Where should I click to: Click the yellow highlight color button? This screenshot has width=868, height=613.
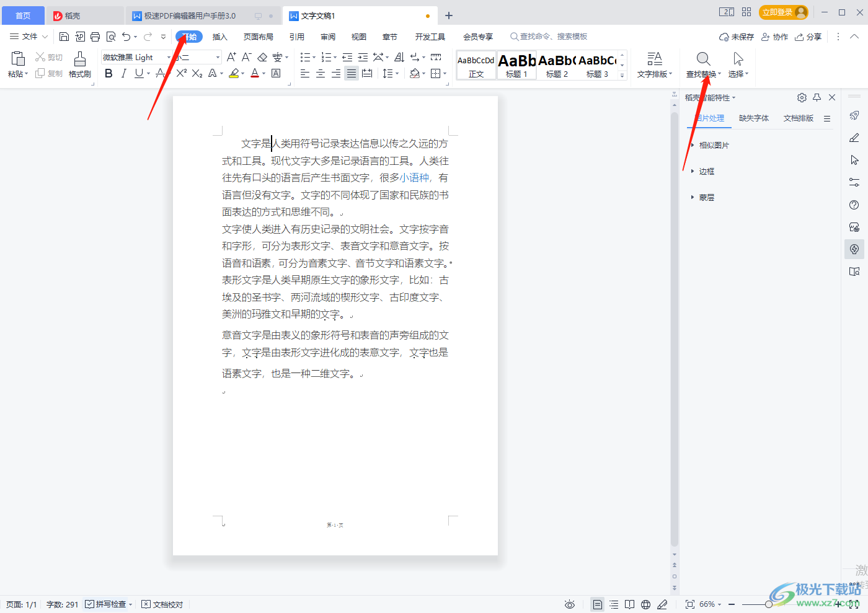click(234, 73)
